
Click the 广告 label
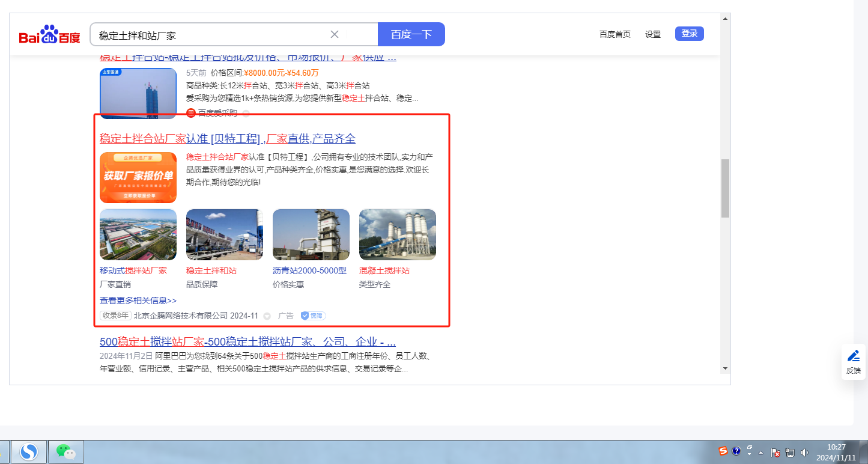286,316
